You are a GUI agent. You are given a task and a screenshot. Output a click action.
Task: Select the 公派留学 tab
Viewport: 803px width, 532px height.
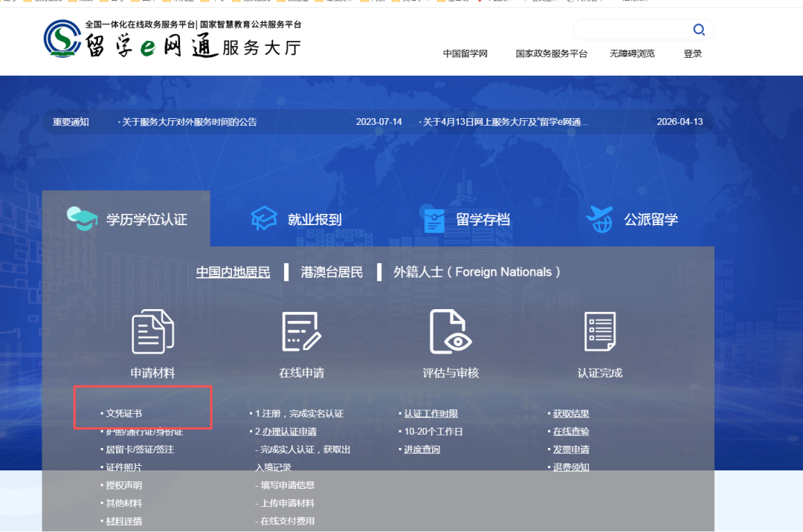(x=632, y=219)
